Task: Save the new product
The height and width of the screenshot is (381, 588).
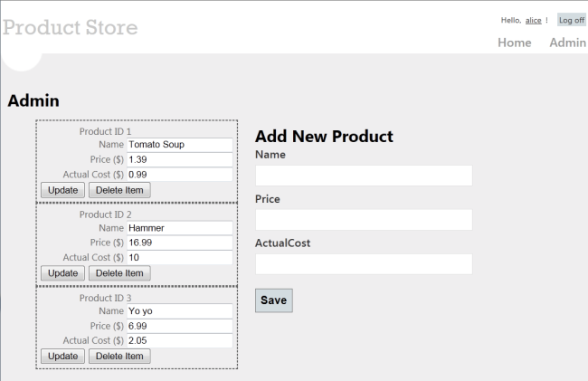Action: click(x=273, y=300)
